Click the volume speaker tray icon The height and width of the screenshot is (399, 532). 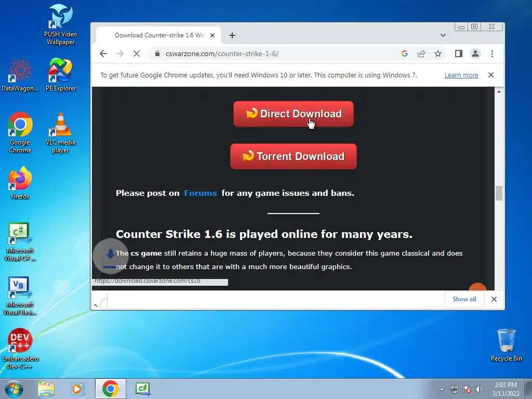point(480,389)
